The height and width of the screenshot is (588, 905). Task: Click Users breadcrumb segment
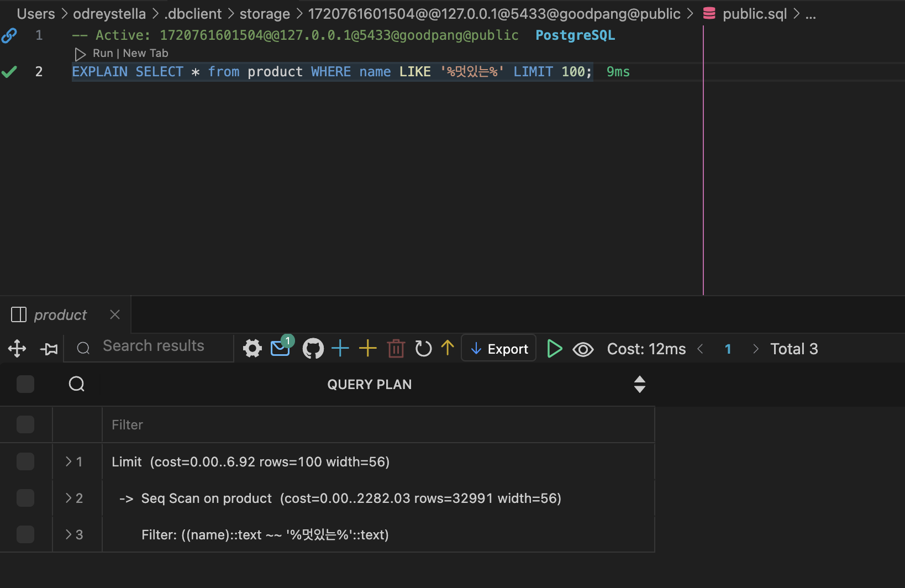tap(36, 14)
